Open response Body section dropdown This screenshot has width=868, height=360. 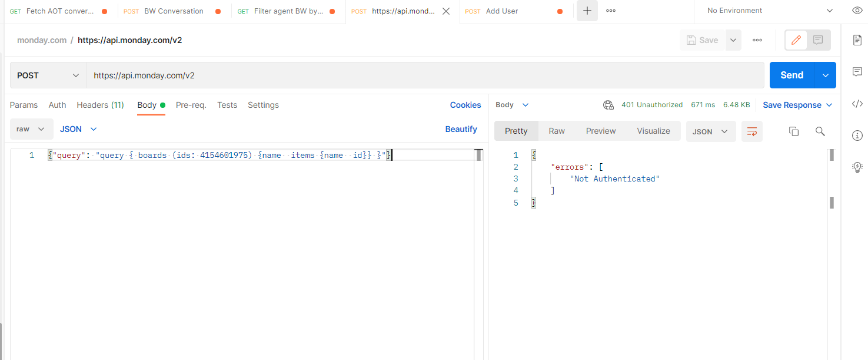[512, 105]
